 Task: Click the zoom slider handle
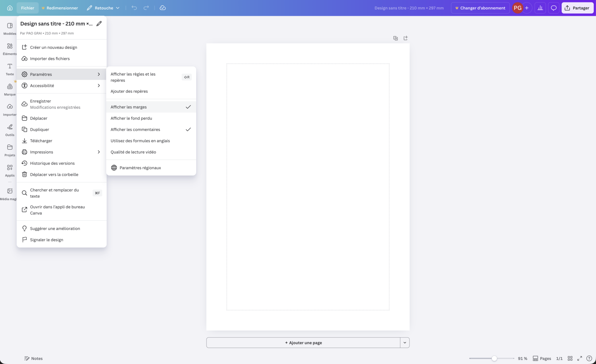[494, 358]
